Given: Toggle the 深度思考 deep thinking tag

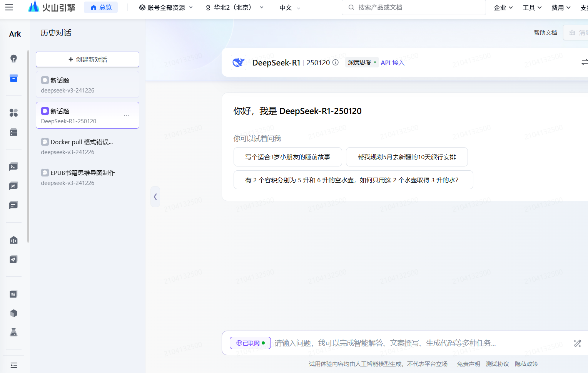Looking at the screenshot, I should click(362, 62).
